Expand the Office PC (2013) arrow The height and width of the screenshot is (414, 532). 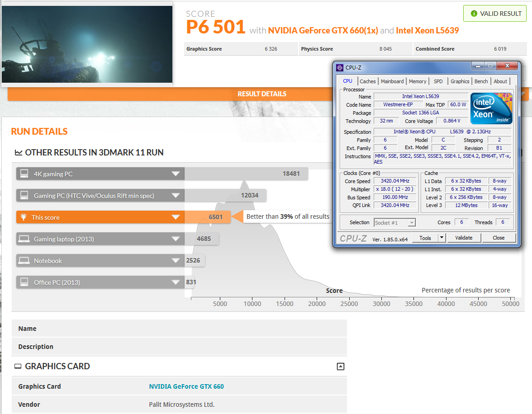176,282
